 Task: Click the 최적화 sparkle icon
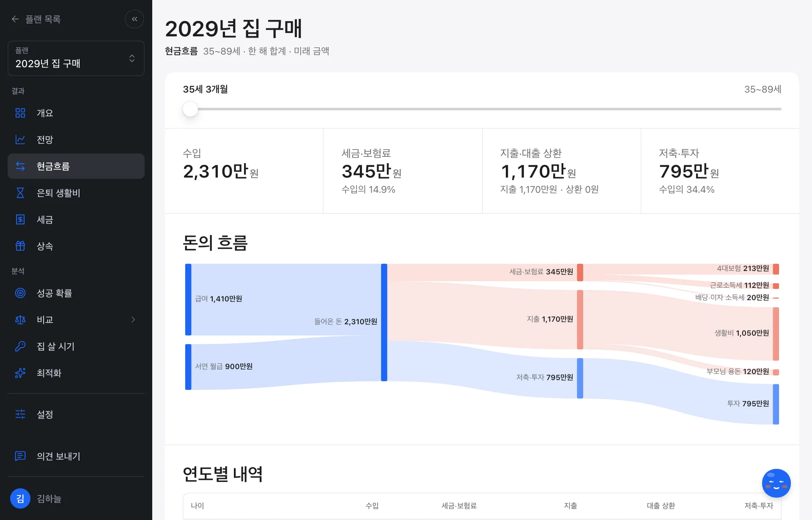coord(20,373)
